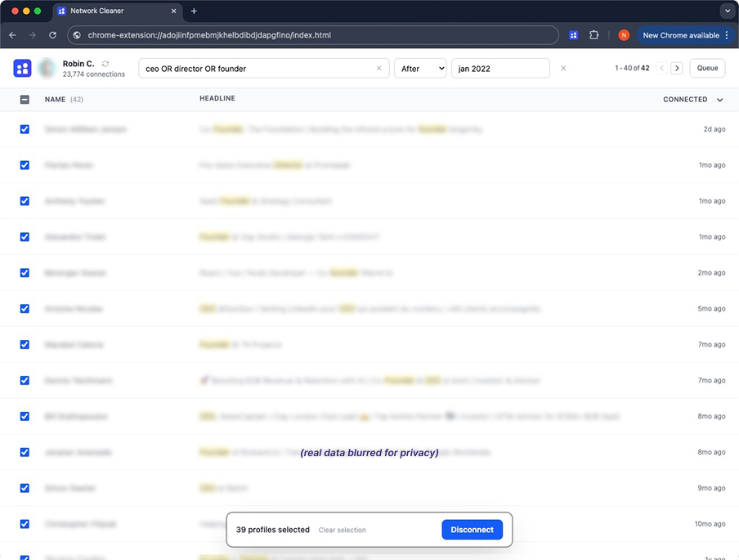The height and width of the screenshot is (560, 739).
Task: Click the refresh icon next to Robin C.
Action: [105, 65]
